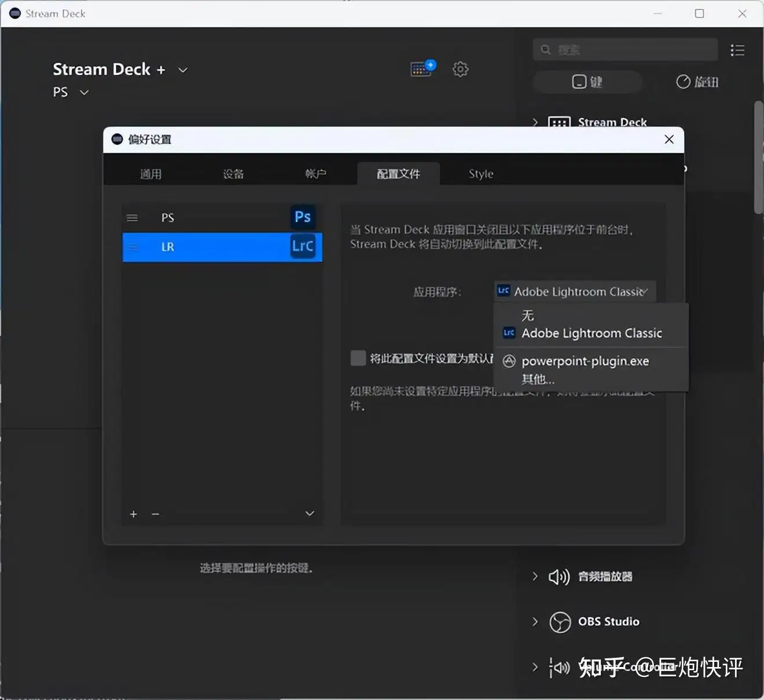Select the 键 keys filter button

[587, 82]
